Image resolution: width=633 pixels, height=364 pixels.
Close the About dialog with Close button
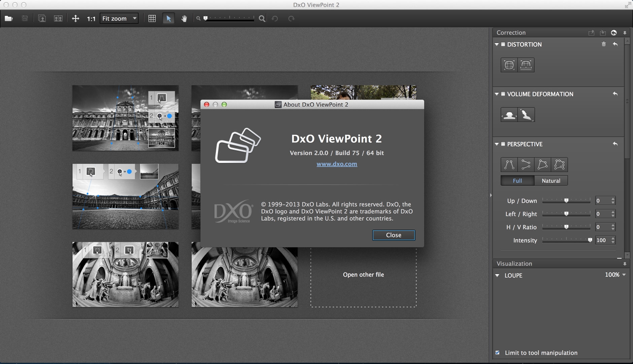(x=394, y=235)
